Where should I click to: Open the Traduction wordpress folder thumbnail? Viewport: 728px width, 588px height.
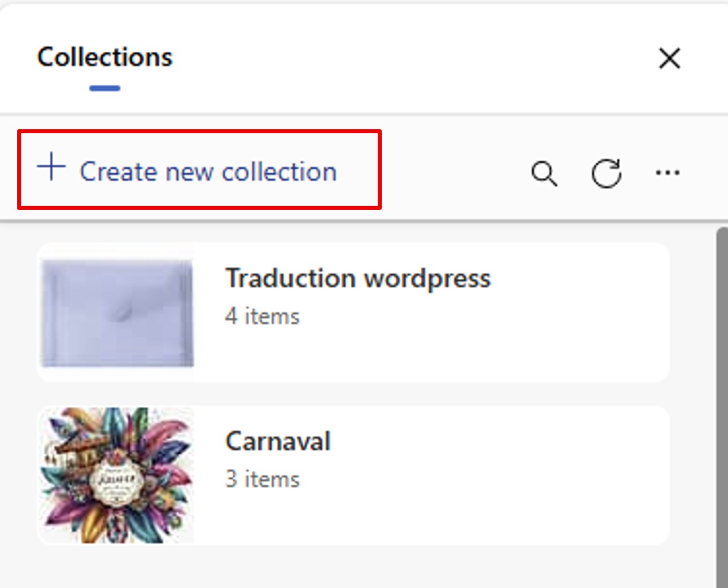117,313
